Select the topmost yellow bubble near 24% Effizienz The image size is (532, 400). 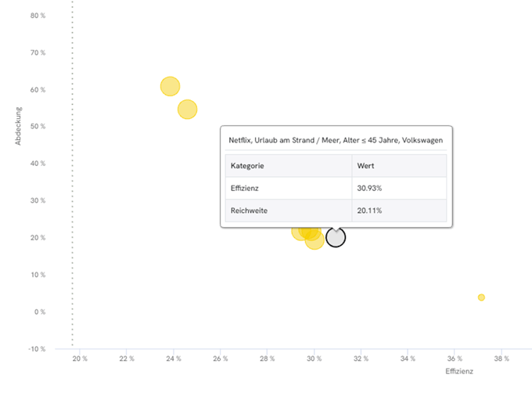170,86
